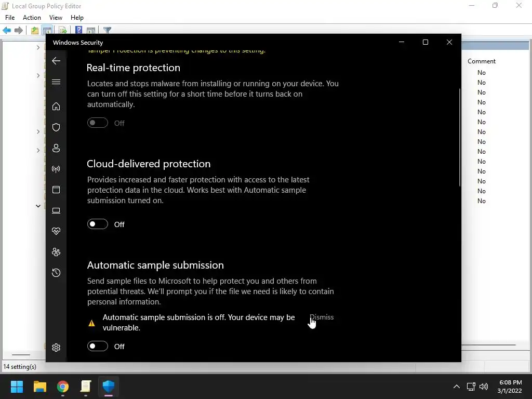
Task: Maximize the Windows Security window
Action: click(x=425, y=42)
